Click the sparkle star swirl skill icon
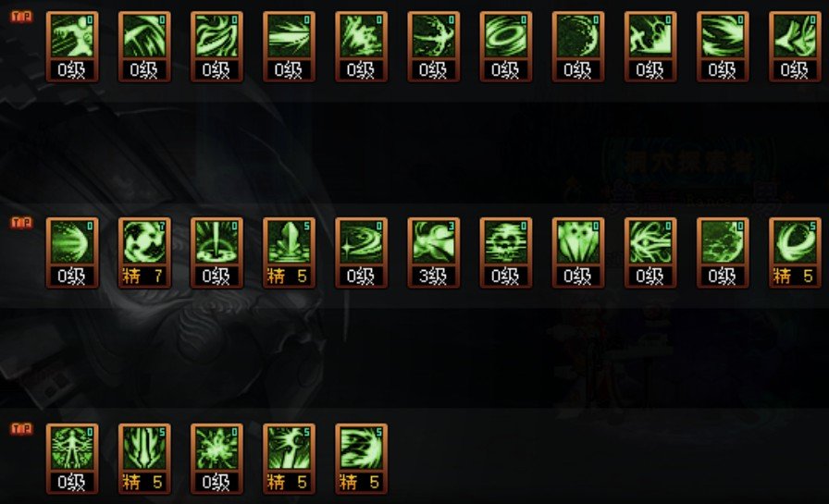Image resolution: width=829 pixels, height=504 pixels. pyautogui.click(x=361, y=252)
